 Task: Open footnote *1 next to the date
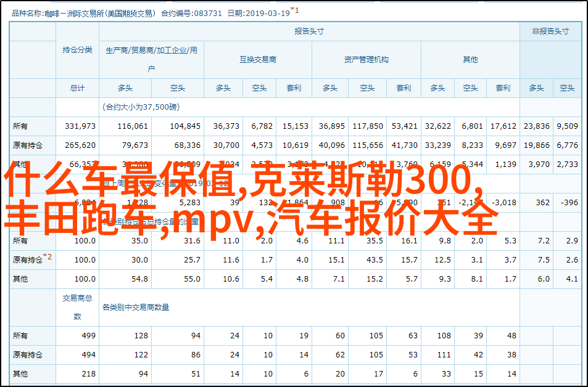(x=295, y=11)
